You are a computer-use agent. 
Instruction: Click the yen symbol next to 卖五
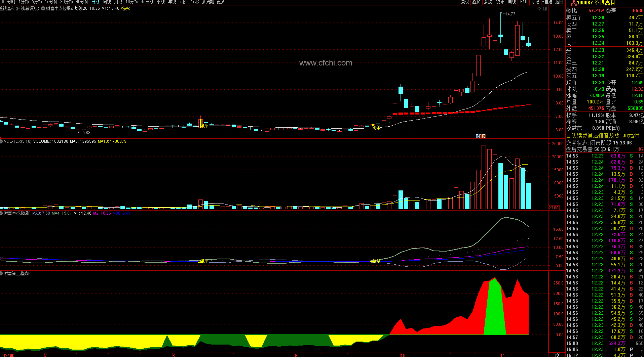pyautogui.click(x=579, y=17)
